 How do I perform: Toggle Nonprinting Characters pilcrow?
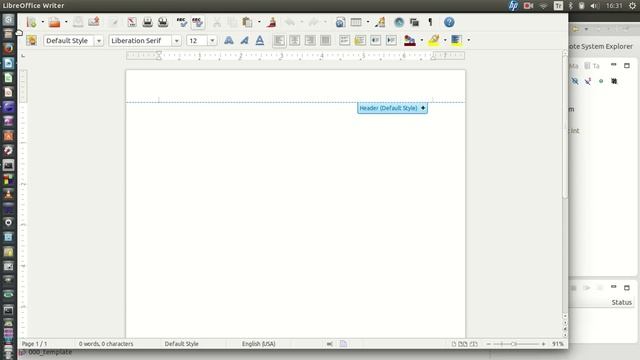pyautogui.click(x=430, y=22)
